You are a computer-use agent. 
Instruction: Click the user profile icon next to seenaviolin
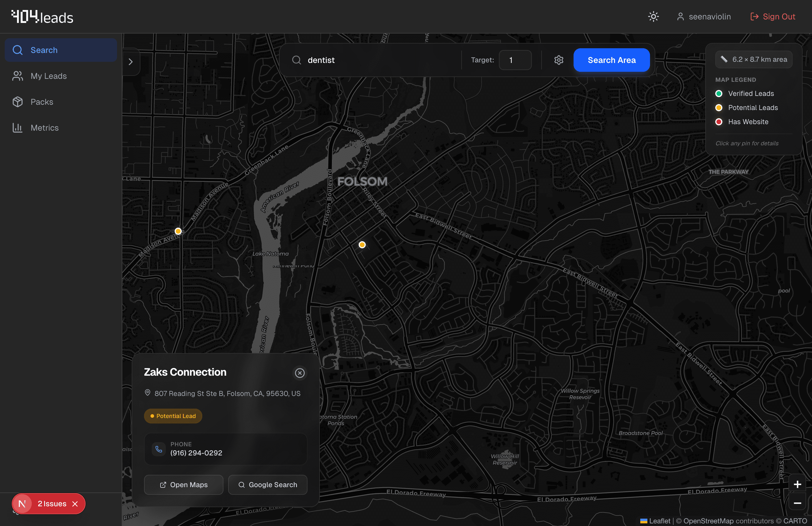681,16
